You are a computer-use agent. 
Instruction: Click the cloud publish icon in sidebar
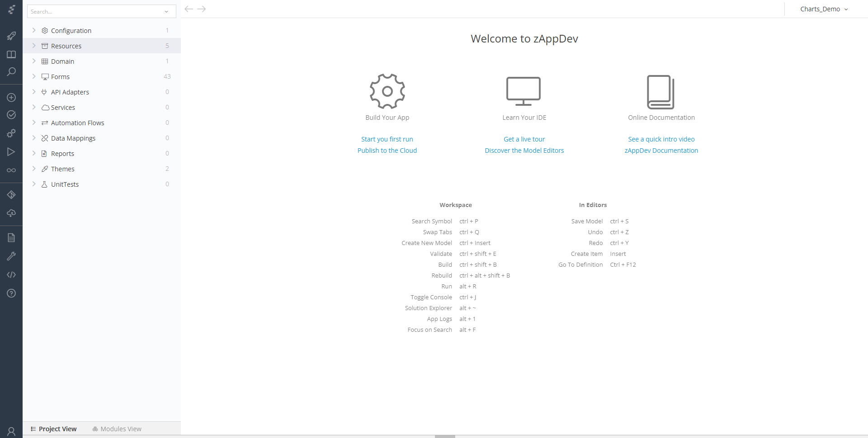(11, 213)
